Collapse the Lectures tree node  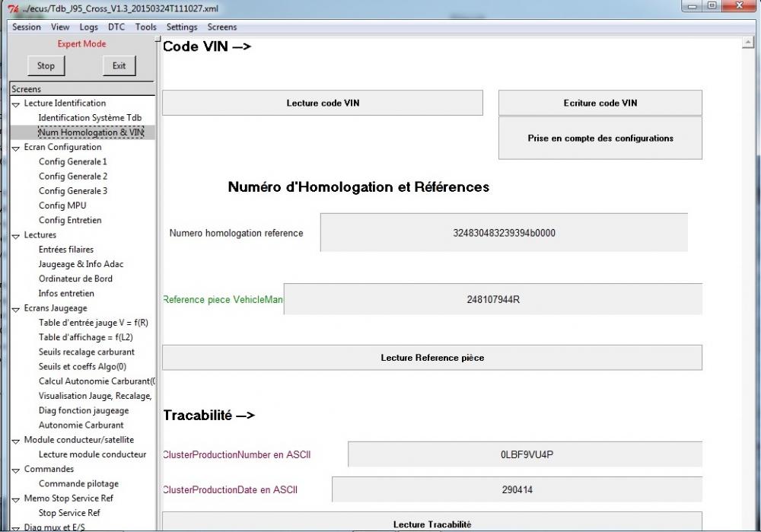(16, 236)
